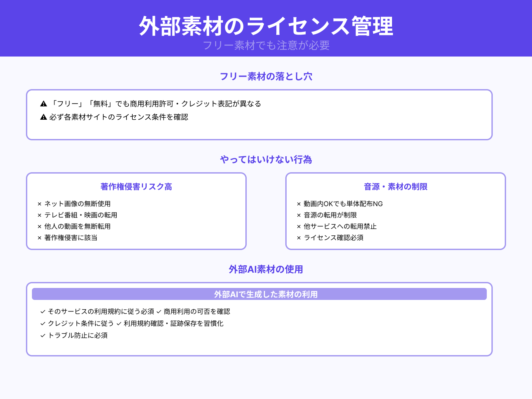Click the 他サービスへの転用禁止 list entry

point(341,226)
